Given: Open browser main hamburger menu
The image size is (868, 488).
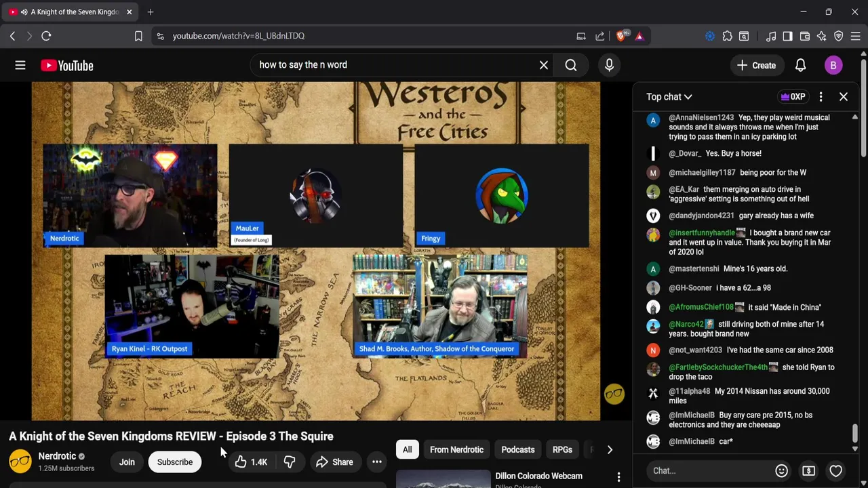Looking at the screenshot, I should click(855, 36).
